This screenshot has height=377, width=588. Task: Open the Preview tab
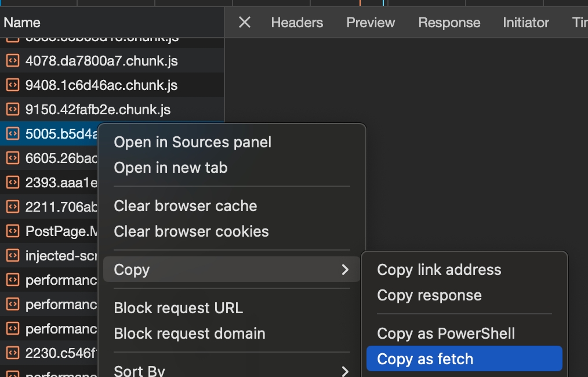(x=371, y=23)
